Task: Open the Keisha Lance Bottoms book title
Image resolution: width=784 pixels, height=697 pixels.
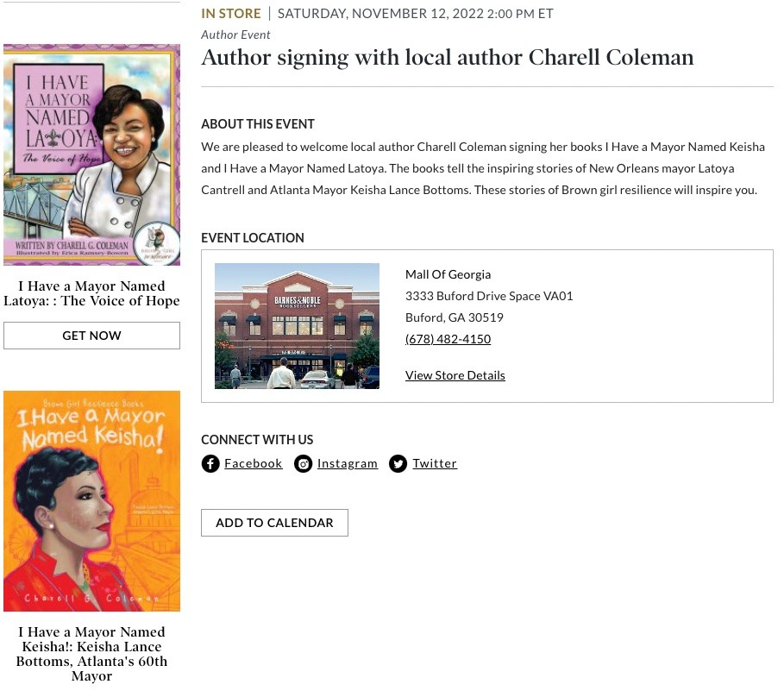Action: [x=91, y=654]
